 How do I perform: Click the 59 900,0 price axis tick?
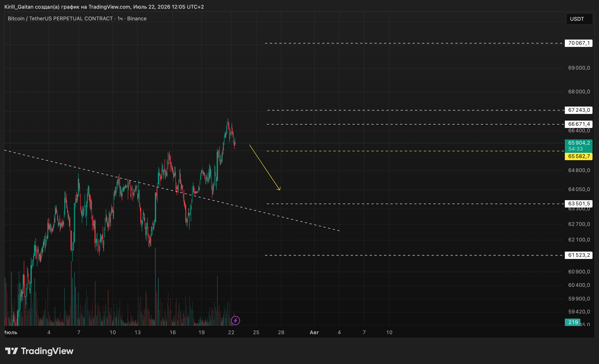(579, 299)
